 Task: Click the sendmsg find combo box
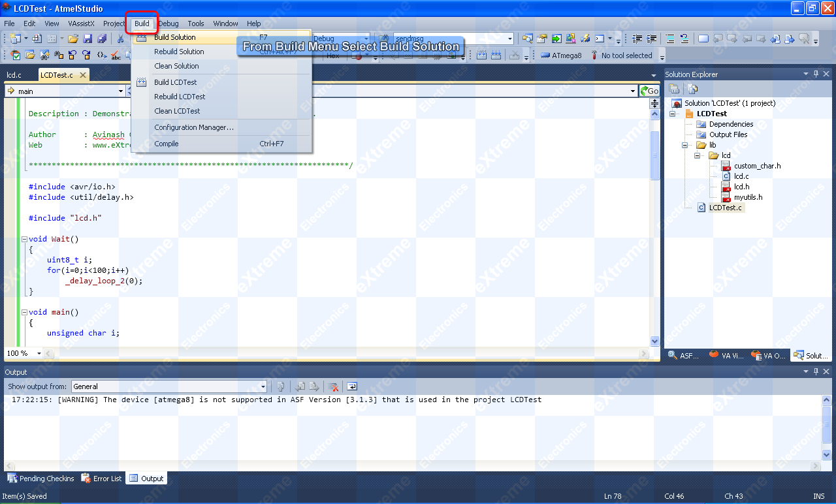[x=453, y=39]
